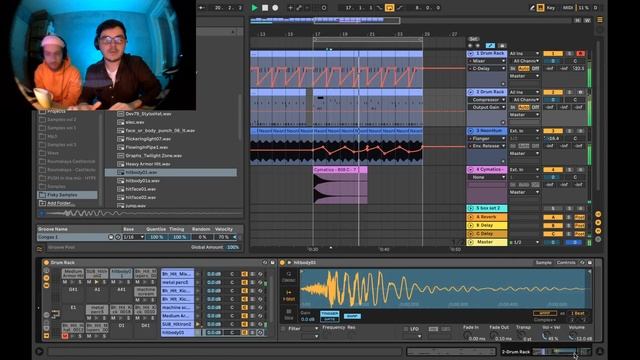Select the metal perc5 chain
Image resolution: width=640 pixels, height=360 pixels.
[x=177, y=282]
